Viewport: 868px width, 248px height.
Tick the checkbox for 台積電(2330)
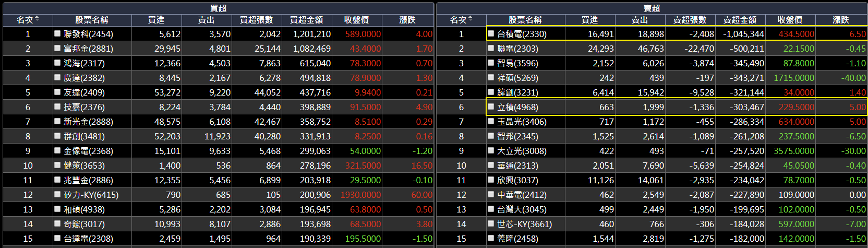click(x=491, y=33)
